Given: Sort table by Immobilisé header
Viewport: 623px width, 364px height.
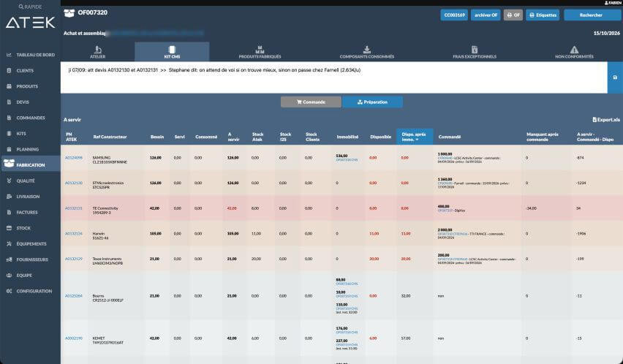Looking at the screenshot, I should [x=347, y=137].
